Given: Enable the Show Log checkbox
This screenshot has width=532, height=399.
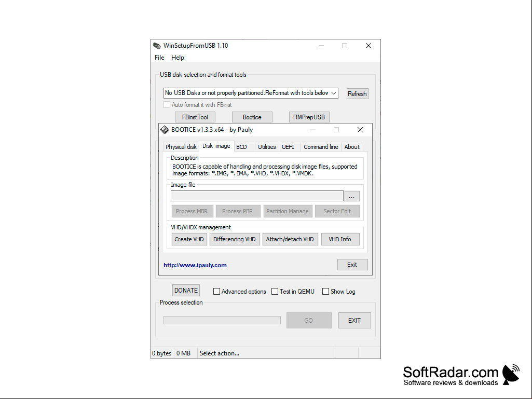Looking at the screenshot, I should pos(325,292).
